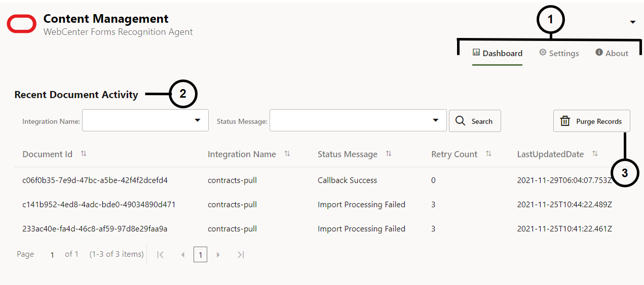Go to the first page icon
The image size is (644, 285).
160,255
